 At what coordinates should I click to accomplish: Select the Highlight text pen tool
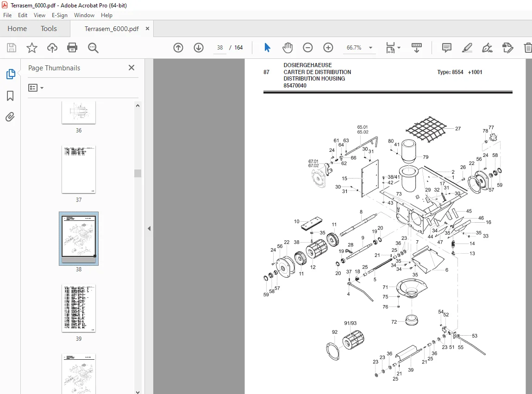pyautogui.click(x=467, y=48)
